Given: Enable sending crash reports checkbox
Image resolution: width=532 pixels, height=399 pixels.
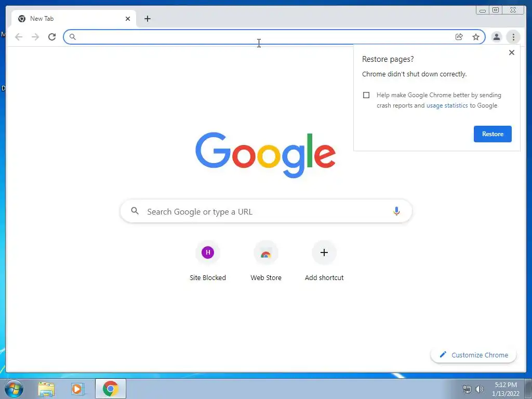Looking at the screenshot, I should (366, 95).
